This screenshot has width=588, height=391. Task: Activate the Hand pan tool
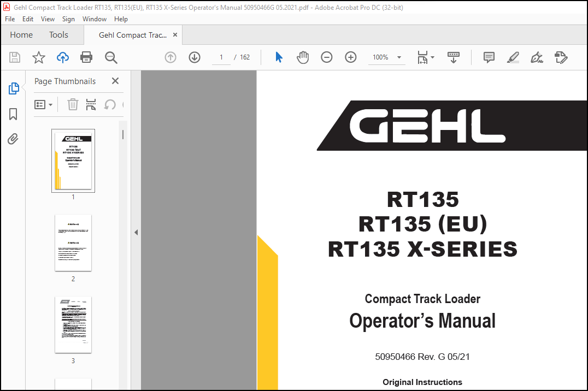[303, 57]
